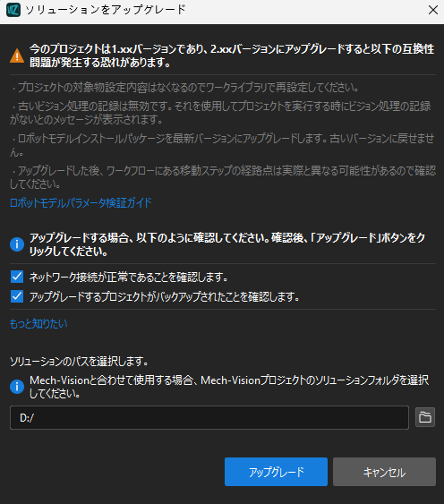This screenshot has width=444, height=504.
Task: Click the info icon beside upgrade confirmation instructions
Action: pos(17,244)
